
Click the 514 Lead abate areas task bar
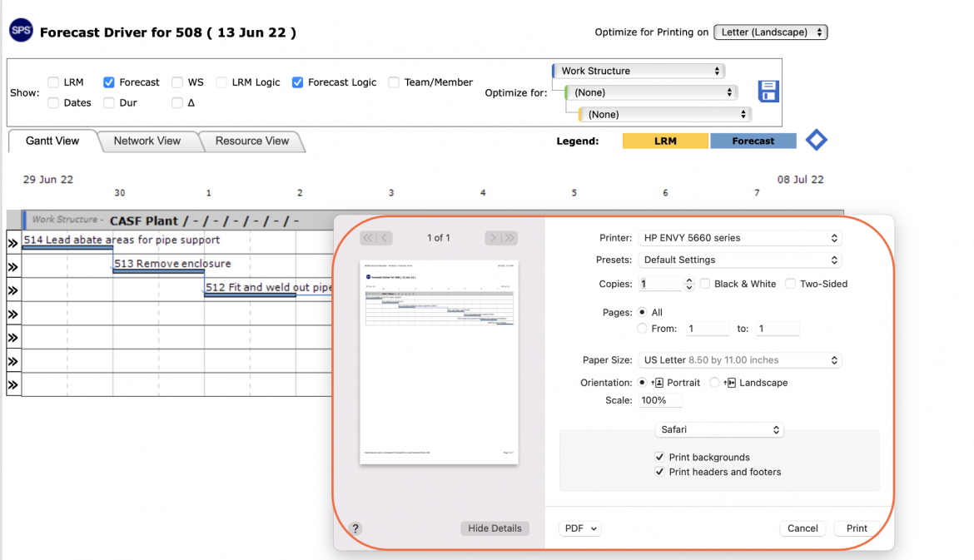[67, 248]
